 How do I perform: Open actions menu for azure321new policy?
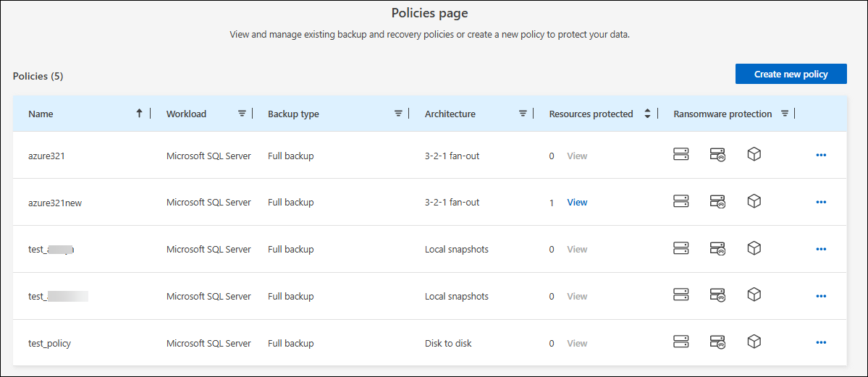coord(820,203)
